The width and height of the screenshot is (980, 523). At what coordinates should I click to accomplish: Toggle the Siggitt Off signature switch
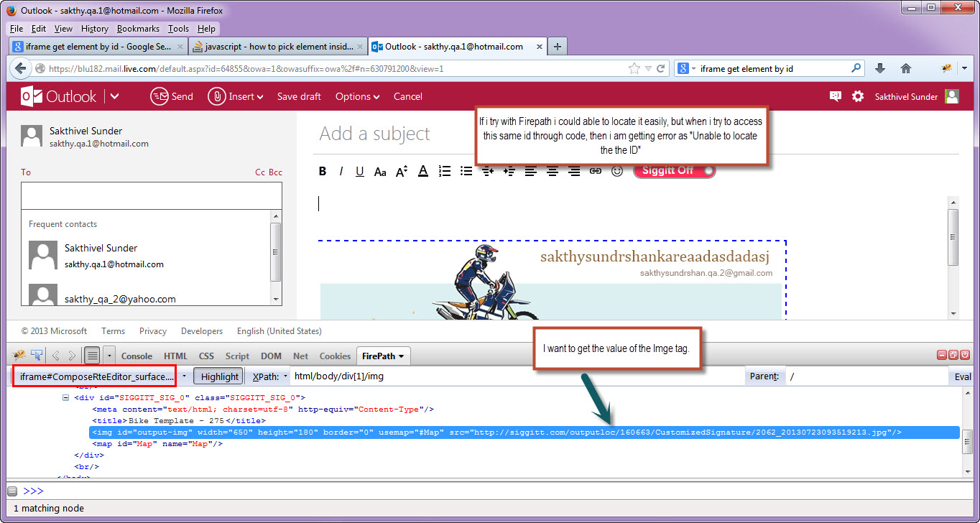(674, 171)
